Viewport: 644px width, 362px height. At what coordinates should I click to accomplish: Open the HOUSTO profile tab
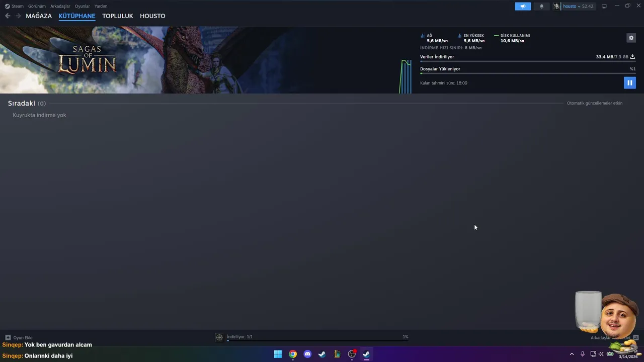[x=152, y=16]
